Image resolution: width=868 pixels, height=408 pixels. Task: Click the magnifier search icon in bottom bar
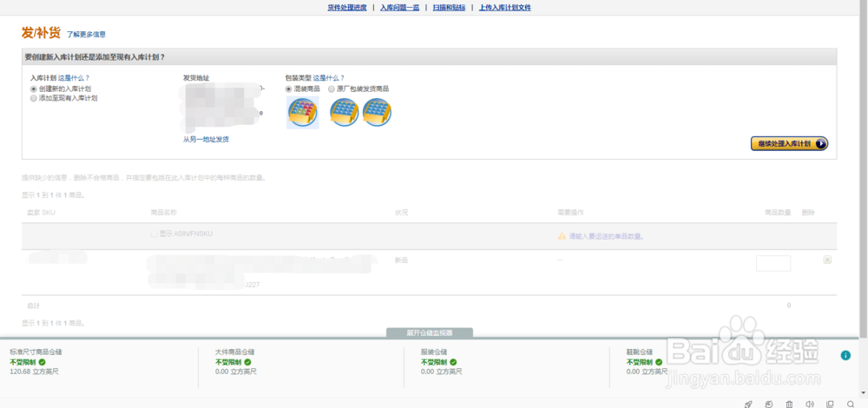tap(851, 405)
